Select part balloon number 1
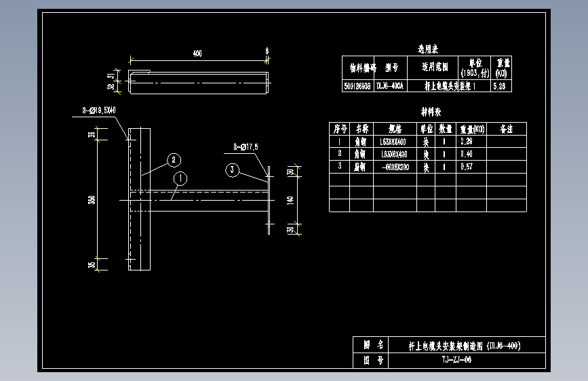588x381 pixels. (x=180, y=178)
